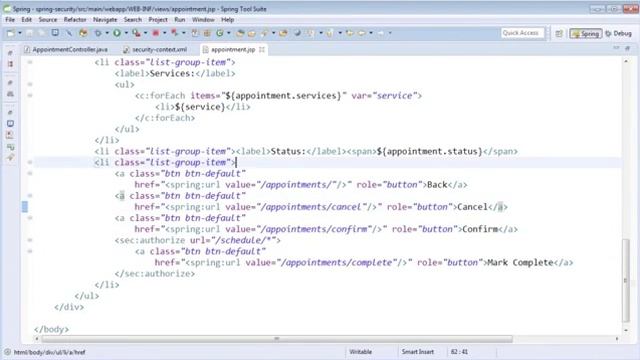Image resolution: width=640 pixels, height=360 pixels.
Task: Click the Open Perspective icon beside Spring
Action: coord(559,33)
